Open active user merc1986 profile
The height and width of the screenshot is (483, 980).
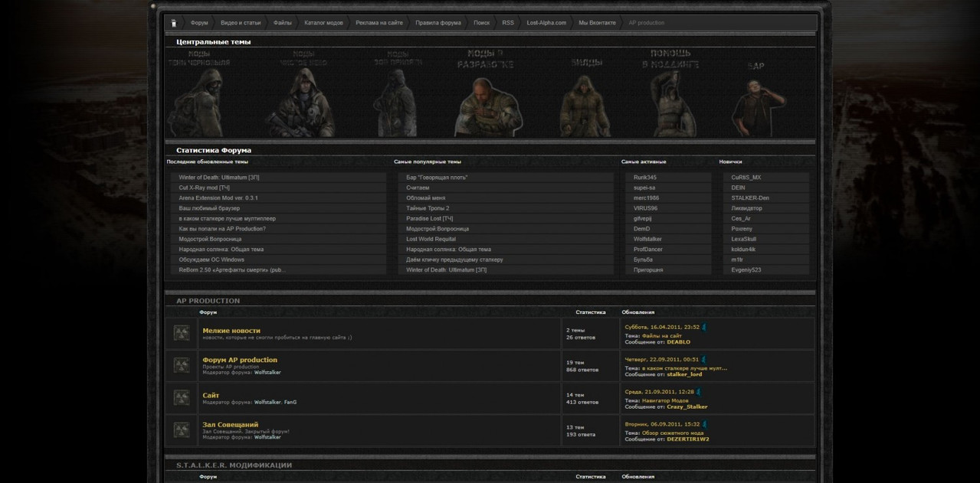(x=647, y=197)
